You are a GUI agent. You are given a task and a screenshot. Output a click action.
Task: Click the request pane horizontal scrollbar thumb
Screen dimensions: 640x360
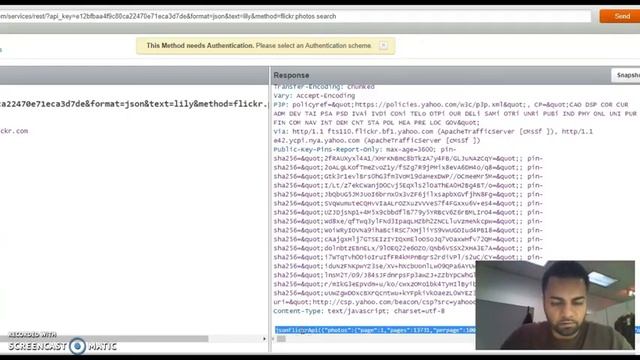[x=104, y=339]
